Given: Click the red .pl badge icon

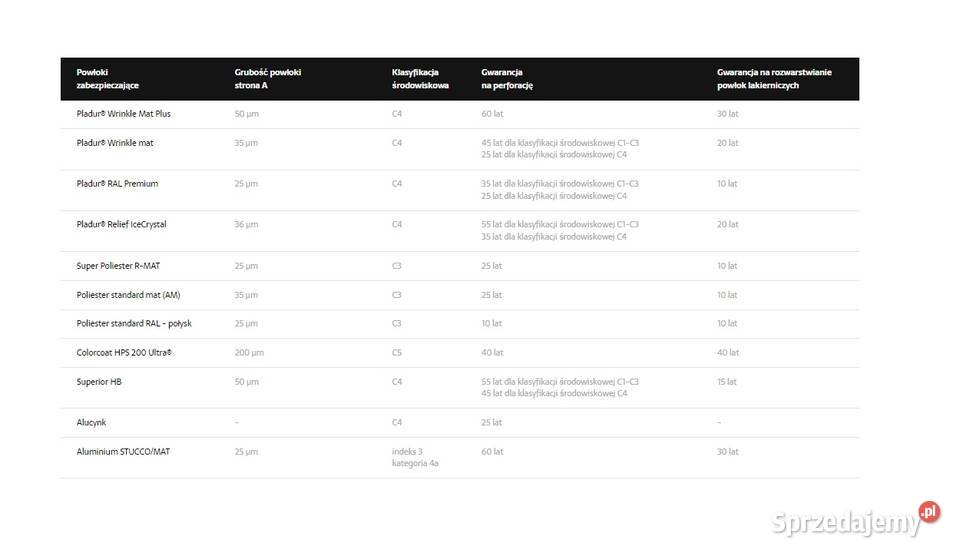Looking at the screenshot, I should 929,511.
